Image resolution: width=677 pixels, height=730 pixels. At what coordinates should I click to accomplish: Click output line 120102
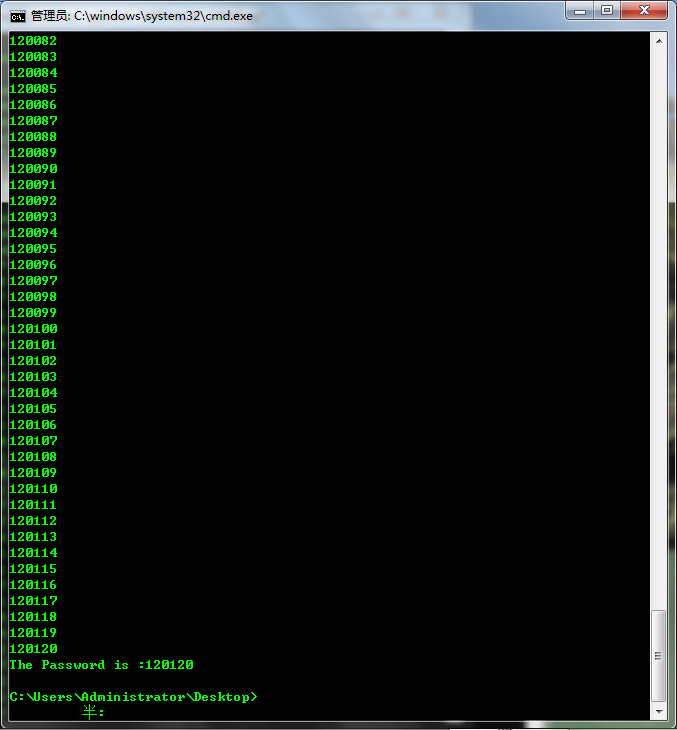point(33,361)
